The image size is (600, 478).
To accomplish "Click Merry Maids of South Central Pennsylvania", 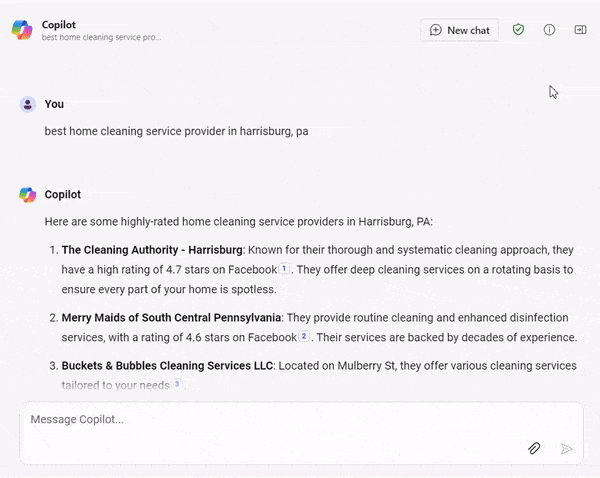I will (x=171, y=318).
